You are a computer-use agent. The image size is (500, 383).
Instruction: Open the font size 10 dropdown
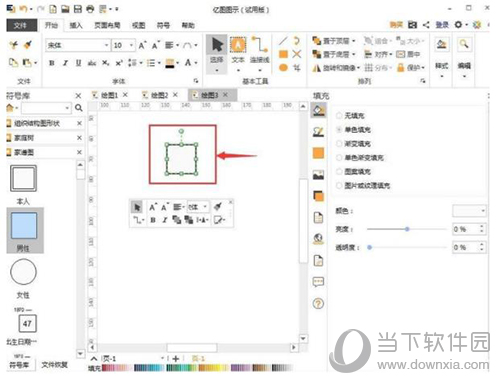click(x=131, y=45)
